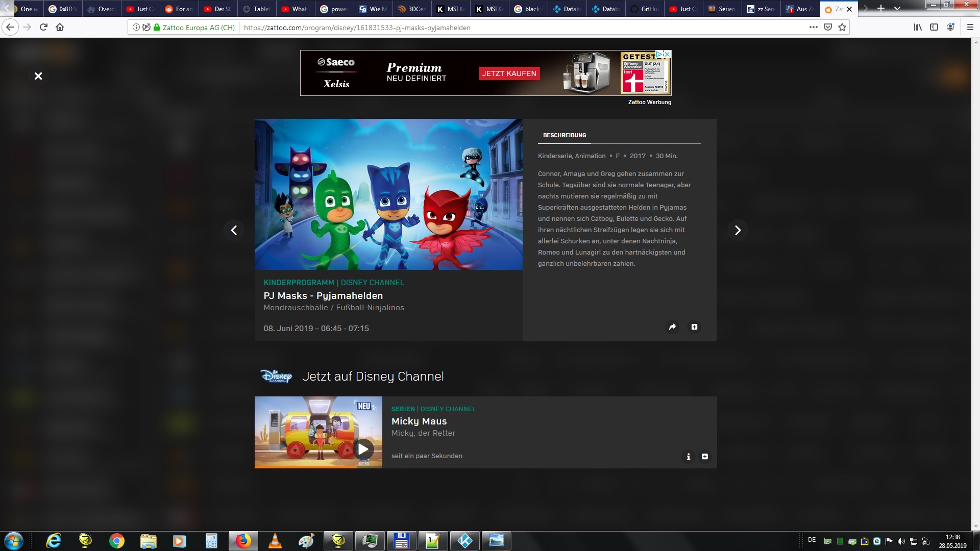Click the JETZT KAUFEN ad button
980x551 pixels.
tap(509, 73)
